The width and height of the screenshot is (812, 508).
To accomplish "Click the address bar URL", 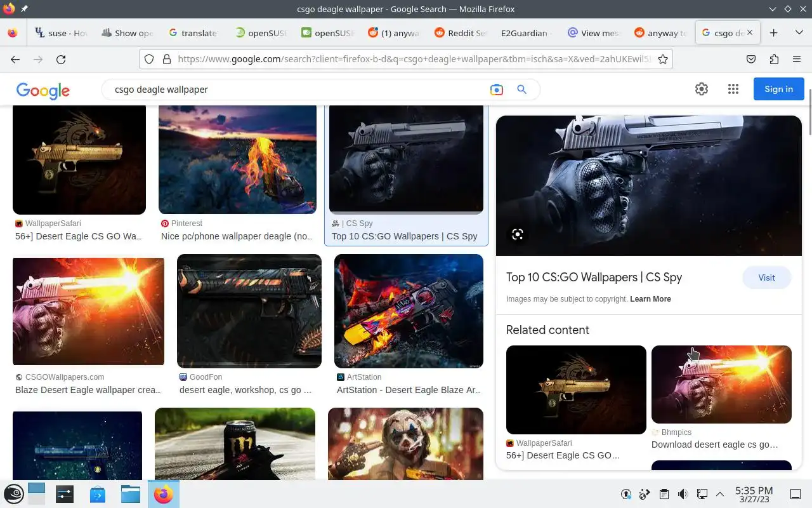I will 415,59.
